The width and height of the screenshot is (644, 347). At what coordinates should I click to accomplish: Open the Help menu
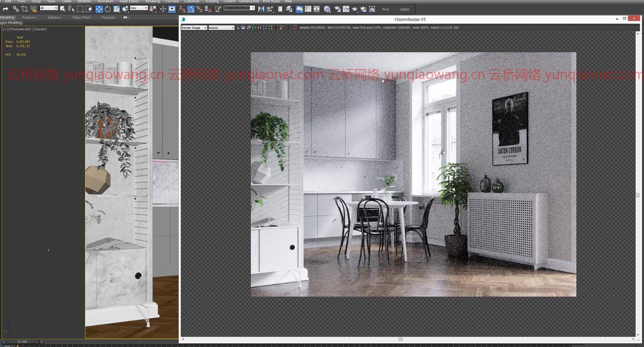(288, 1)
